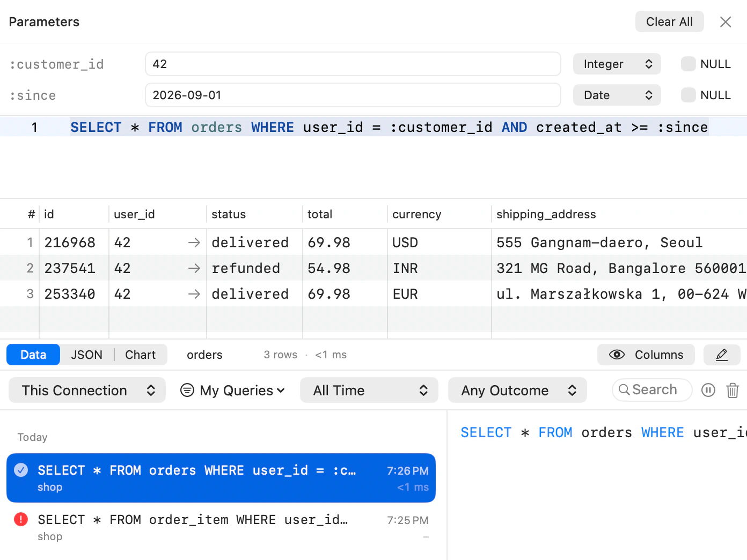Open the All Time range dropdown

point(369,390)
